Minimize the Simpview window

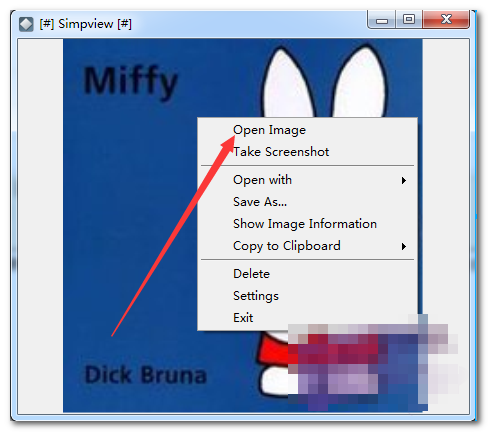(382, 20)
